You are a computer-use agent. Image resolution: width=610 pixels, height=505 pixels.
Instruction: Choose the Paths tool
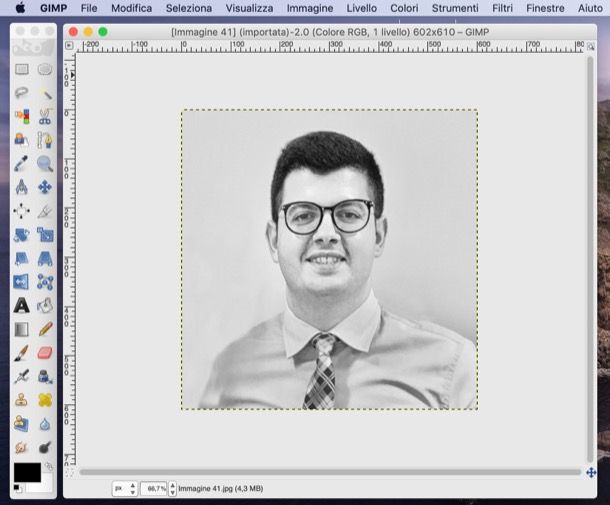click(45, 140)
